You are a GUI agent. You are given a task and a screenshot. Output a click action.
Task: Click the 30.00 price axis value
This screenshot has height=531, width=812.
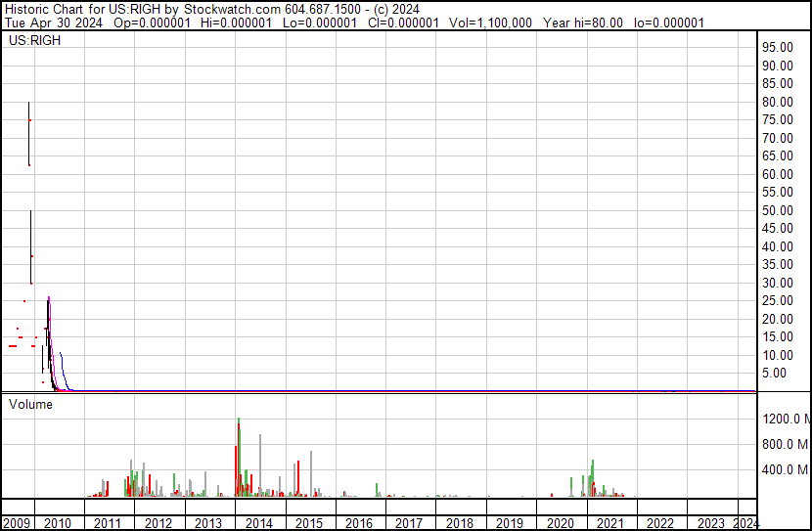coord(778,283)
